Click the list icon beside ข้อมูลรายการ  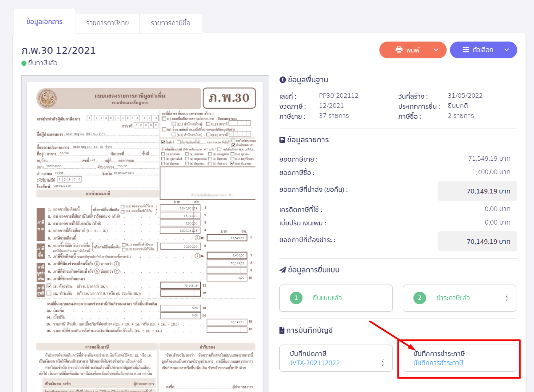point(282,140)
